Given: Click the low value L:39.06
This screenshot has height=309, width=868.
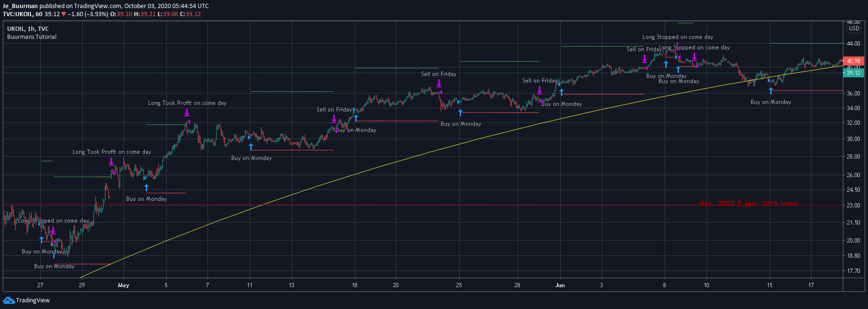Looking at the screenshot, I should click(x=168, y=14).
